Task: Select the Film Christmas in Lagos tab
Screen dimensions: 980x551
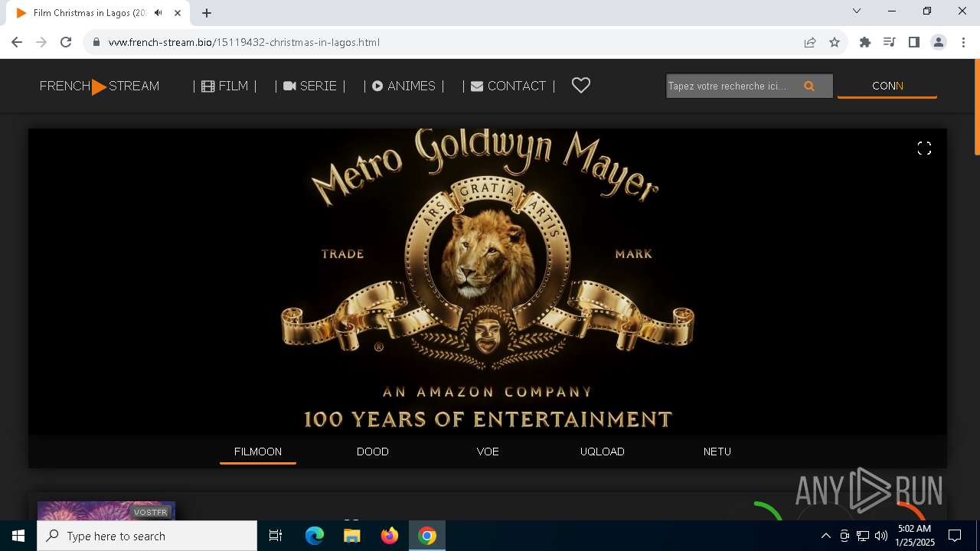Action: click(100, 13)
